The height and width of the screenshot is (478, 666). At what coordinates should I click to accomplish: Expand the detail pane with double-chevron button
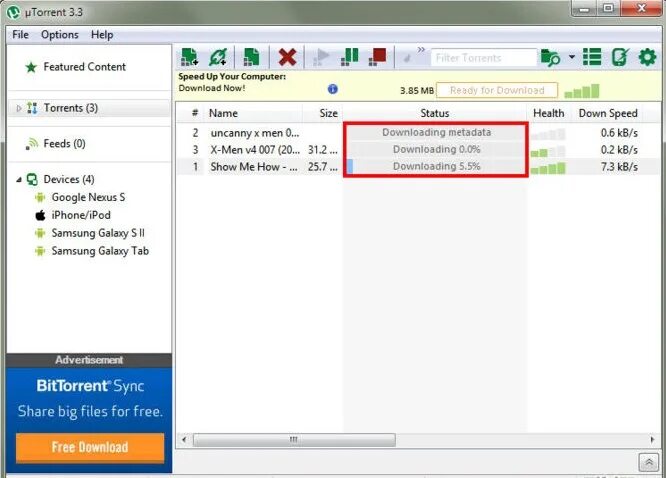(649, 462)
